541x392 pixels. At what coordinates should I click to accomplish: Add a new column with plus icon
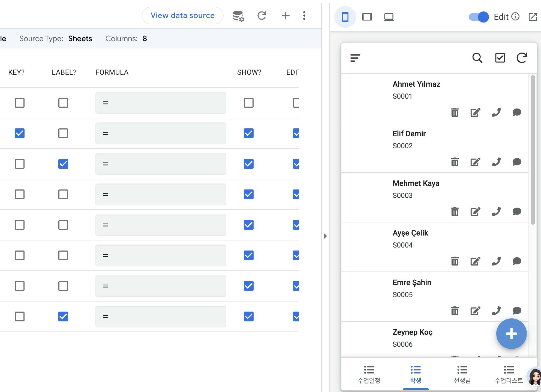pyautogui.click(x=285, y=16)
